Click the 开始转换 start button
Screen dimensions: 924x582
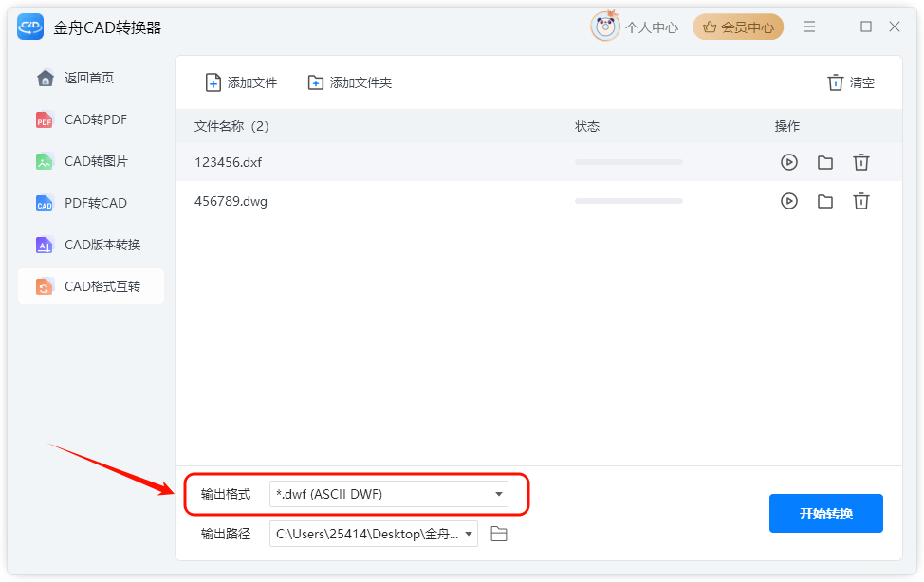825,513
